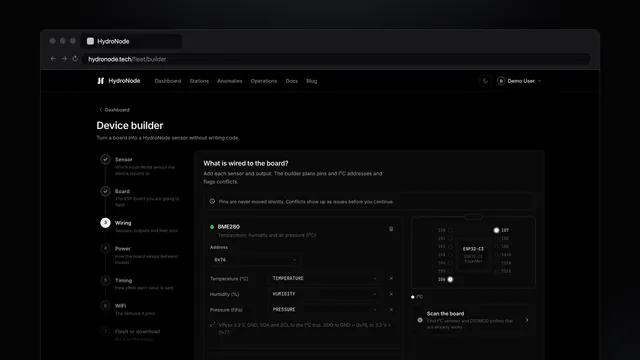Click the Device builder heading
Image resolution: width=640 pixels, height=360 pixels.
pyautogui.click(x=130, y=125)
